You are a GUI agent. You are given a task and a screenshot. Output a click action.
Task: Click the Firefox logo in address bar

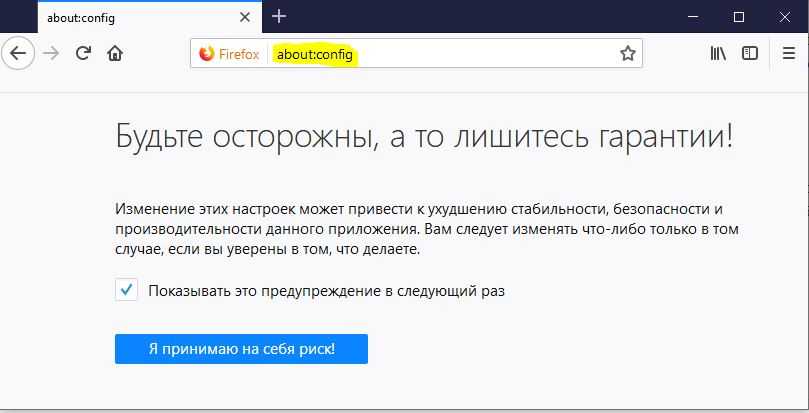(207, 54)
